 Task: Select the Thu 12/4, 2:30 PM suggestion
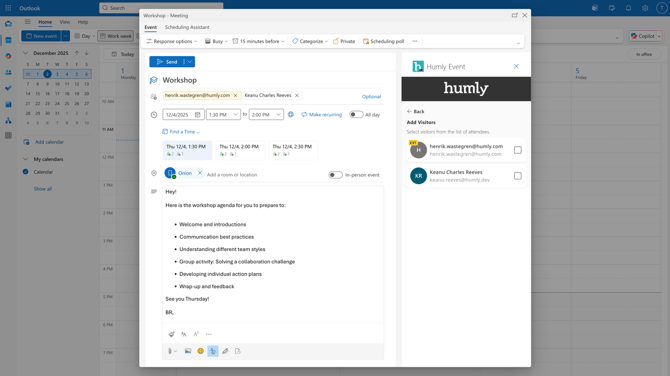click(x=293, y=150)
